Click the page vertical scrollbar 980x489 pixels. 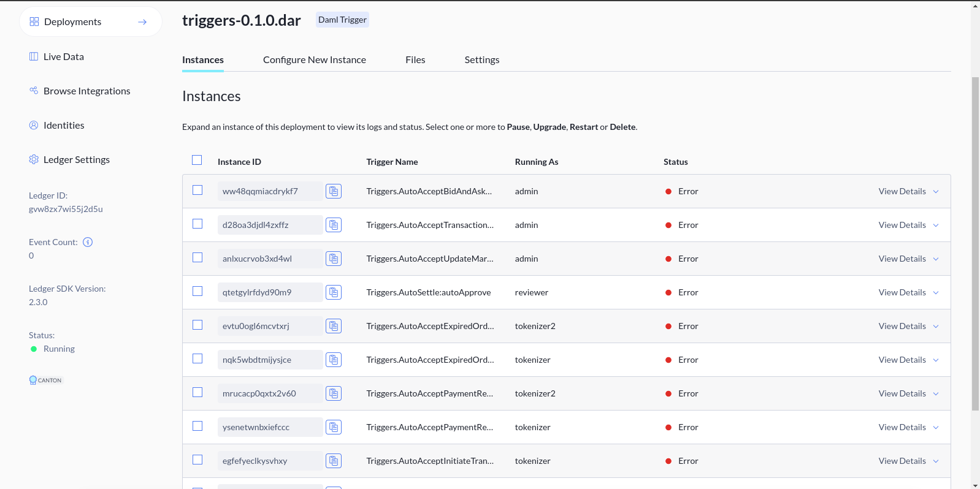(975, 245)
